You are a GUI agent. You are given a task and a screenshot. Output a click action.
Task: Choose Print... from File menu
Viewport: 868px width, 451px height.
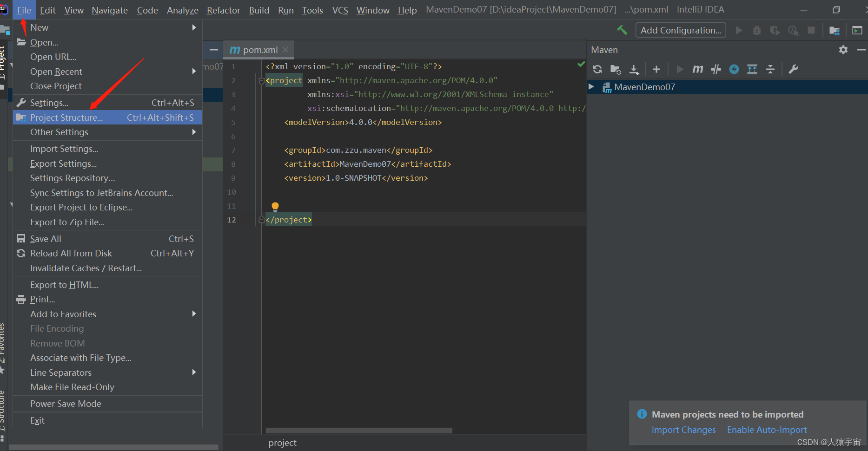point(107,299)
